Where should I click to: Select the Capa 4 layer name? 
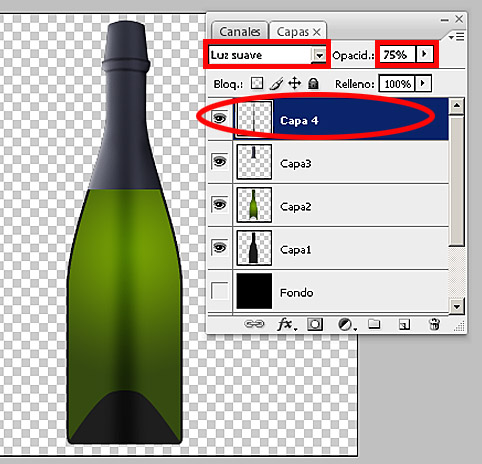pyautogui.click(x=299, y=120)
